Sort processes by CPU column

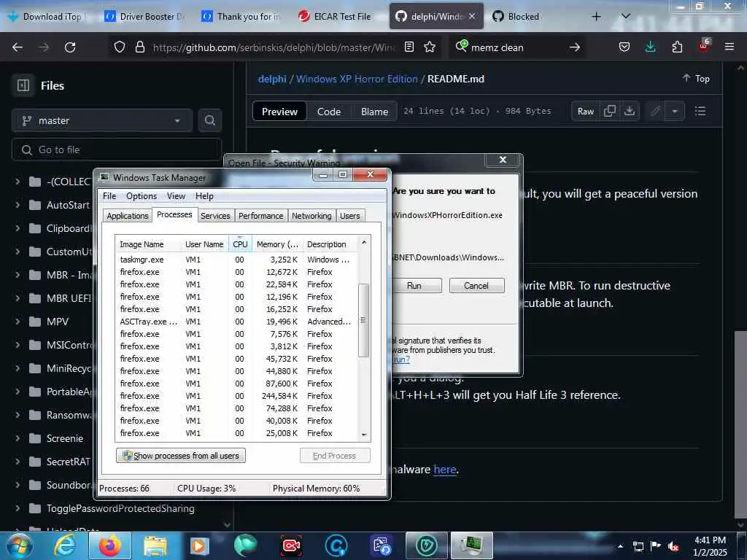pyautogui.click(x=240, y=244)
